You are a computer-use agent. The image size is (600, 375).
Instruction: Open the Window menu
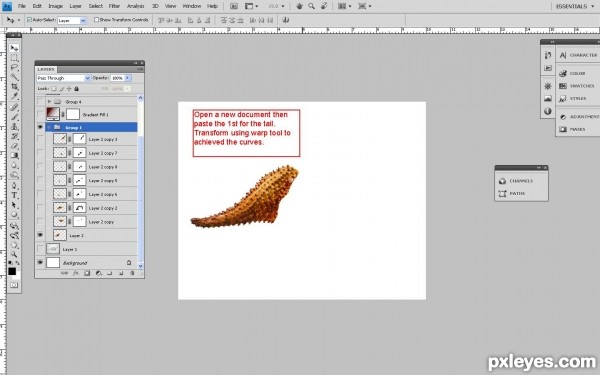click(x=191, y=6)
